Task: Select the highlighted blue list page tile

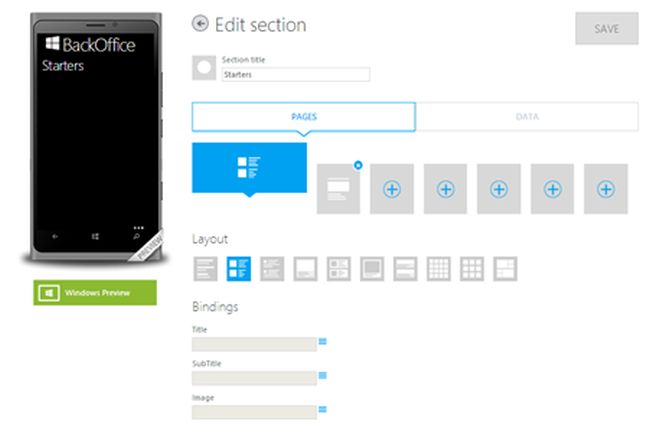Action: (249, 167)
